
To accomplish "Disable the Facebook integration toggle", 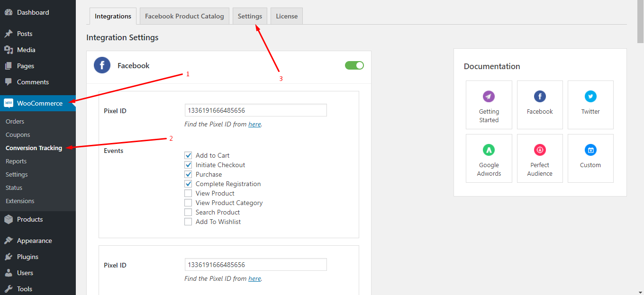I will click(x=354, y=65).
